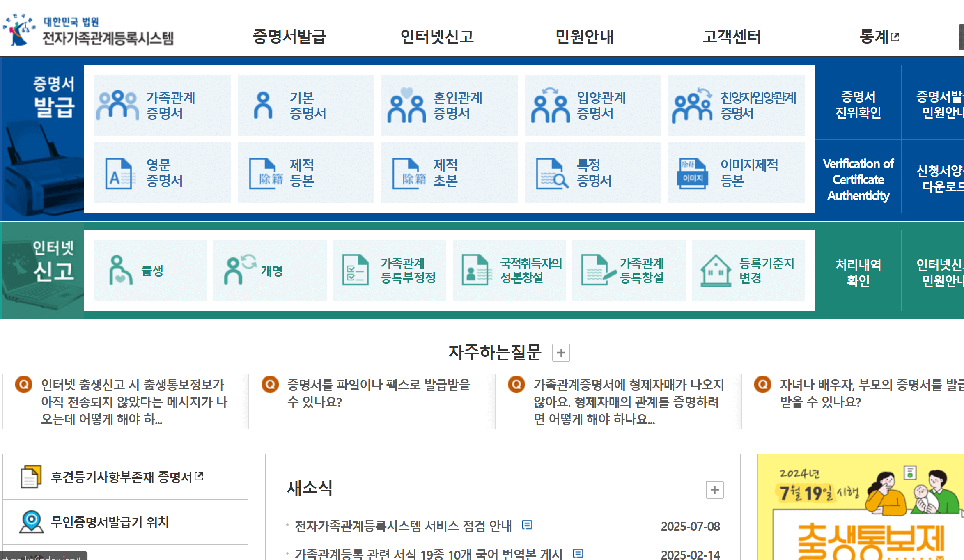This screenshot has width=964, height=560.
Task: Select the 제적 등본 icon
Action: [x=305, y=172]
